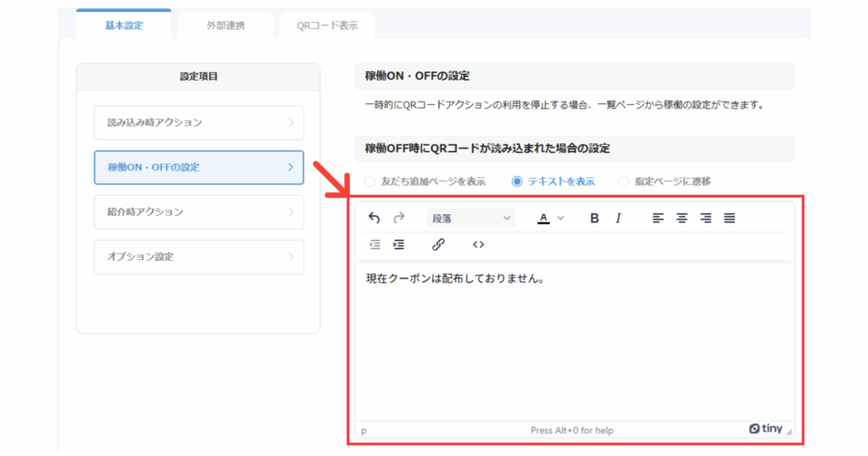Justify text in editor toolbar
Viewport: 868px width, 456px height.
pyautogui.click(x=729, y=219)
